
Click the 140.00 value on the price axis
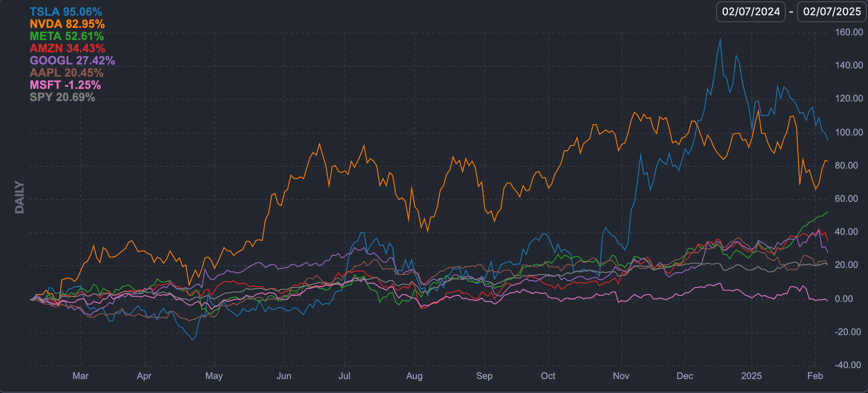coord(849,65)
